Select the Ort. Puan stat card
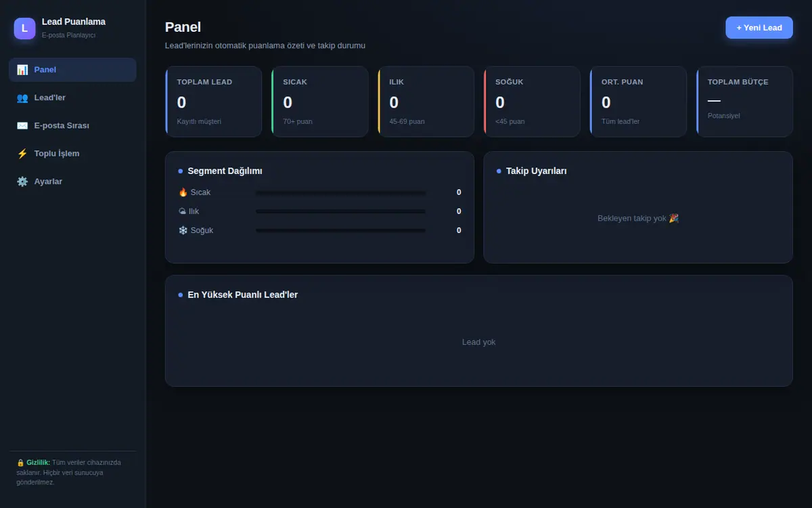 click(x=638, y=102)
